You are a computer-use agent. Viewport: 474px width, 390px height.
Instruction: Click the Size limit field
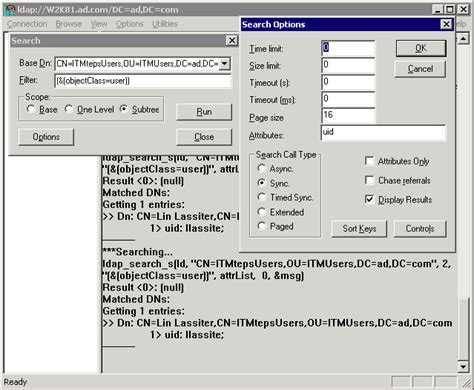(348, 65)
